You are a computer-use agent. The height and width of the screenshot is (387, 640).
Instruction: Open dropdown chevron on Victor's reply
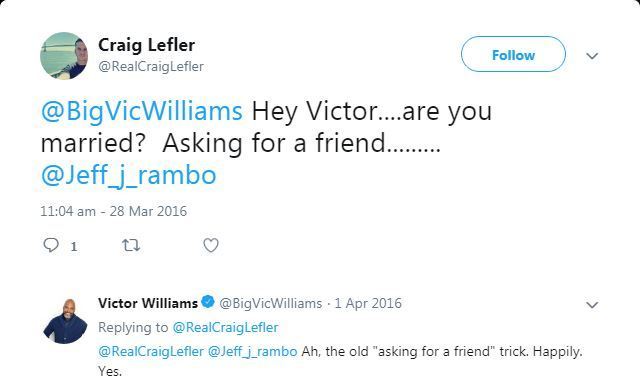point(592,305)
